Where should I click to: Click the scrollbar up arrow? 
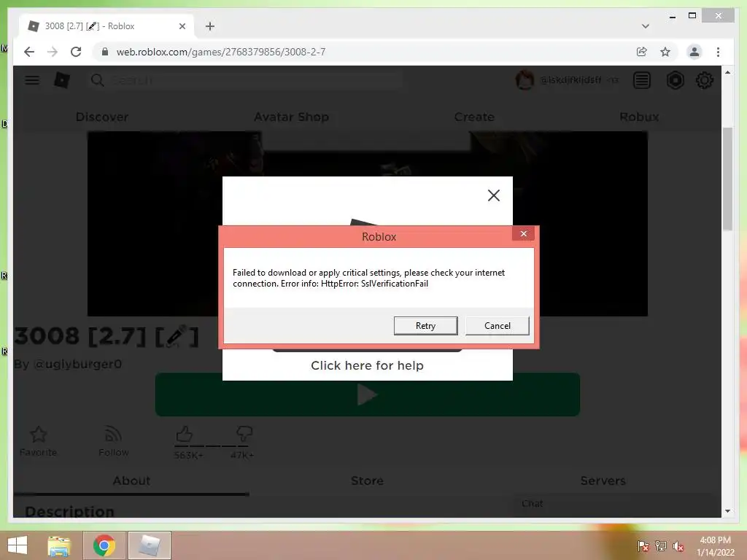pos(727,72)
